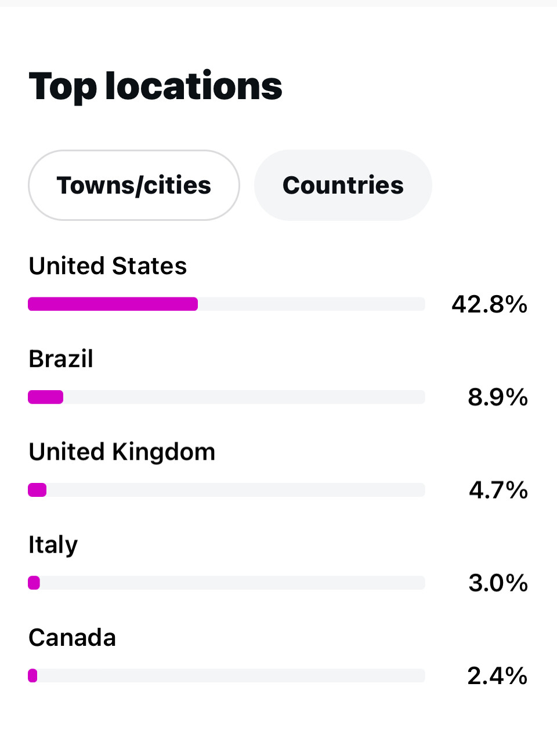This screenshot has width=557, height=756.
Task: Click the Top locations heading
Action: click(155, 86)
